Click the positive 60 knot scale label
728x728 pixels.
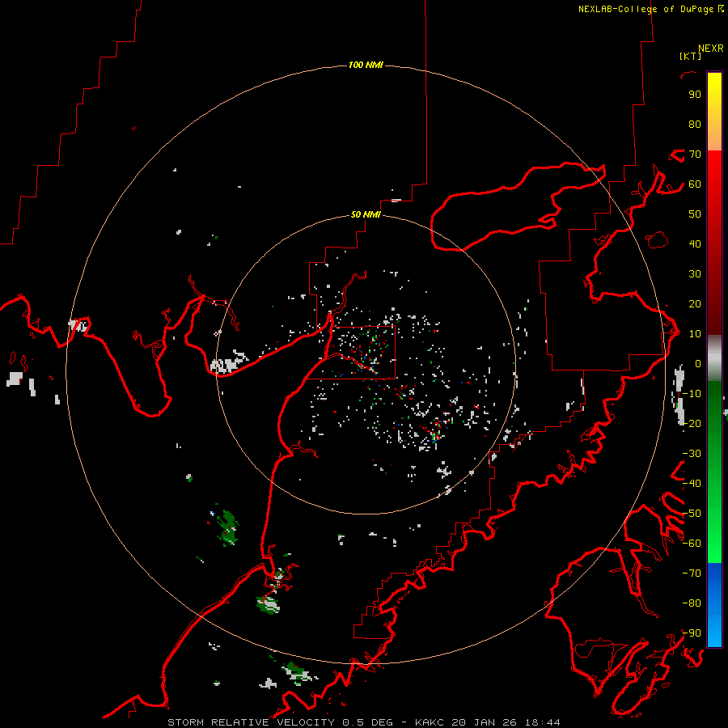(x=695, y=184)
